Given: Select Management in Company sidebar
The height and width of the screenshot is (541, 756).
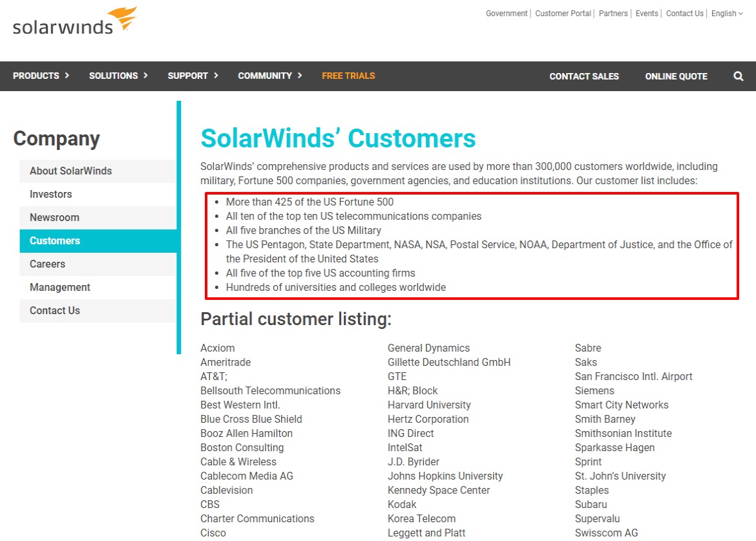Looking at the screenshot, I should (x=98, y=288).
